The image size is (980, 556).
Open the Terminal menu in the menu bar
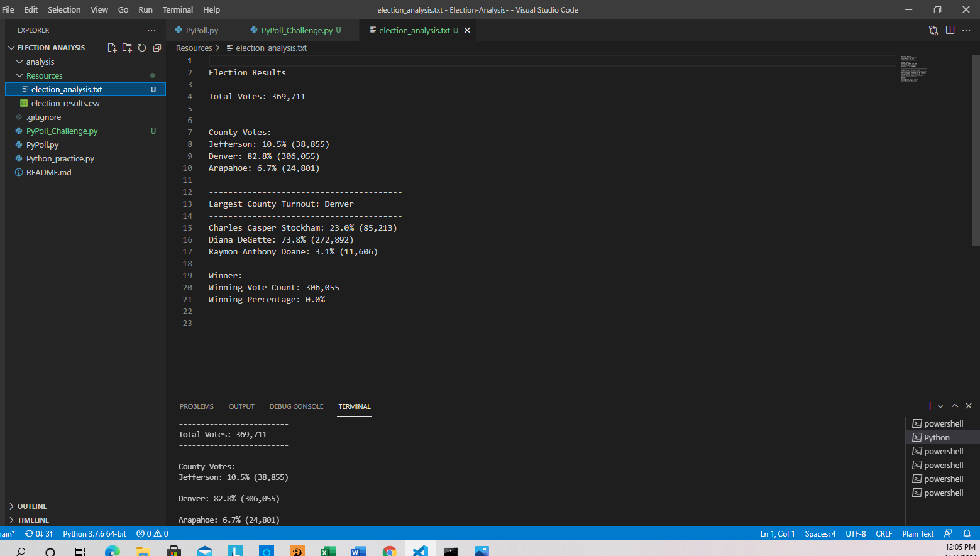point(178,9)
